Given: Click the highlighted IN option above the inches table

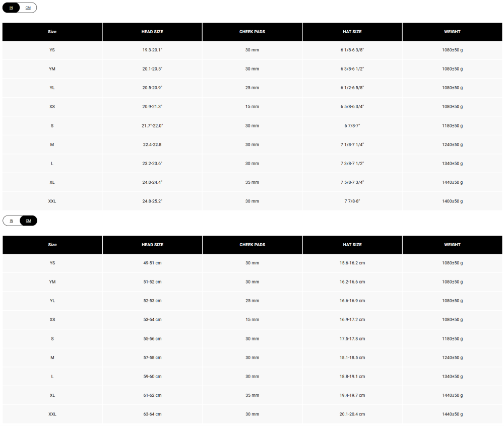Looking at the screenshot, I should coord(12,8).
